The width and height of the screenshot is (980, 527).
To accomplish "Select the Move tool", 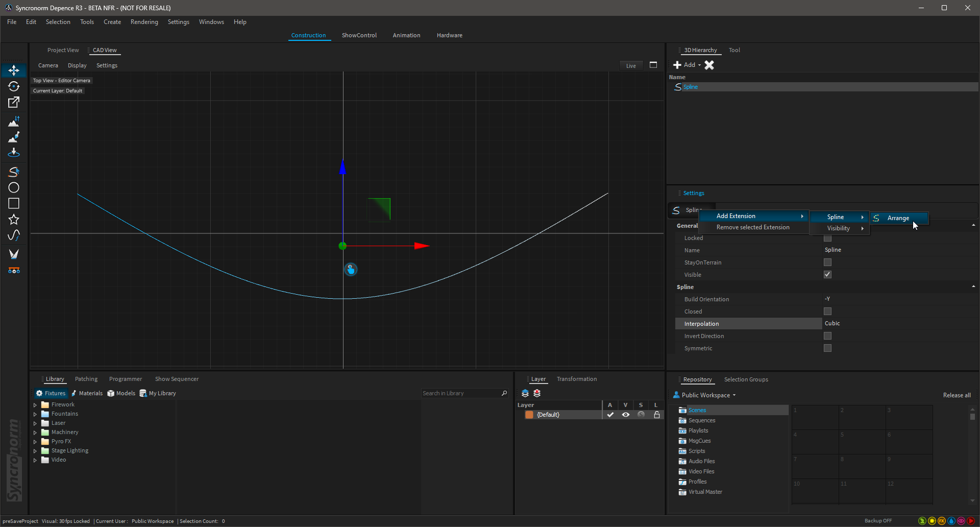I will [14, 70].
